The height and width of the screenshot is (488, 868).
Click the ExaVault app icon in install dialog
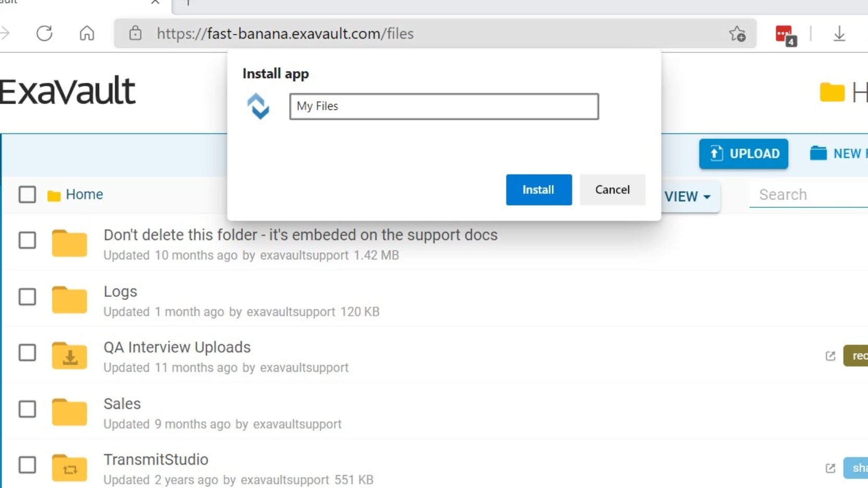(258, 106)
